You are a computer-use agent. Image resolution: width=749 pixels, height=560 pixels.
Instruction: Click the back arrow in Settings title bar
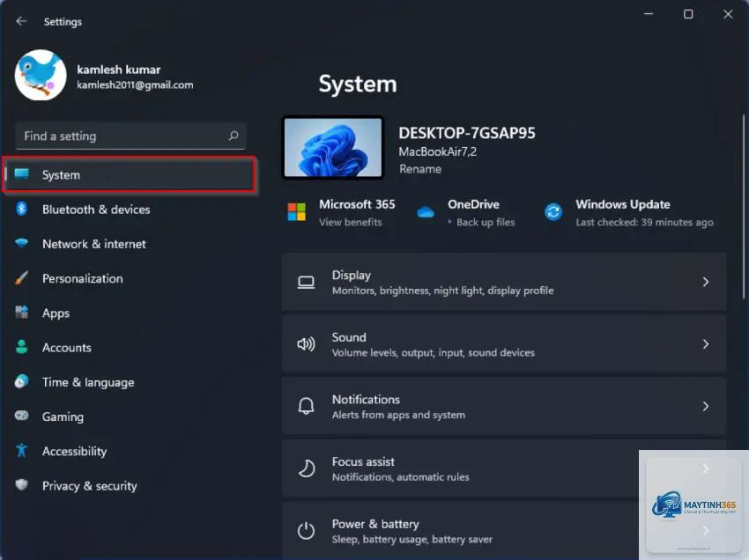21,21
